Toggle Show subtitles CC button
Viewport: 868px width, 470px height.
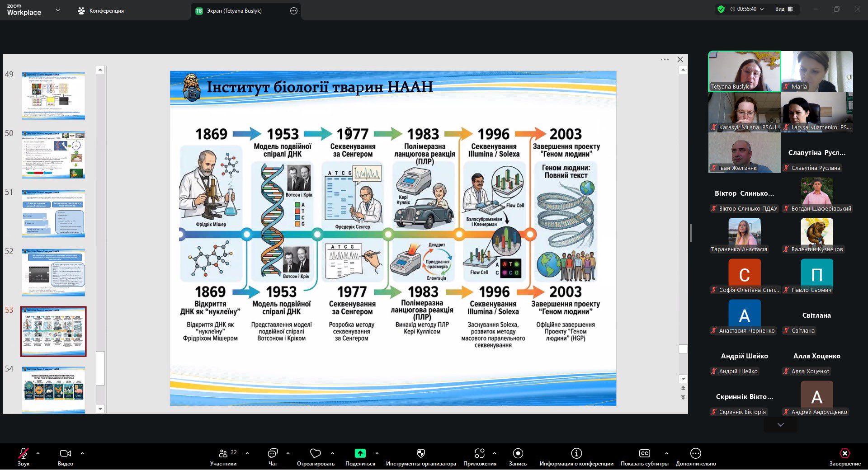[644, 453]
